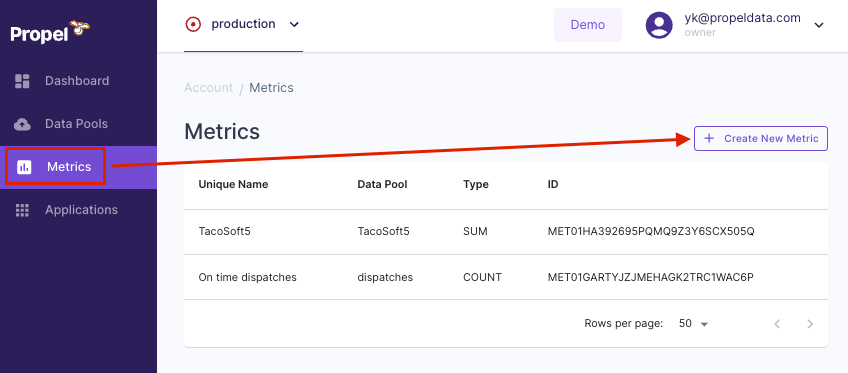Go to previous page of metrics
The image size is (848, 373).
tap(777, 324)
